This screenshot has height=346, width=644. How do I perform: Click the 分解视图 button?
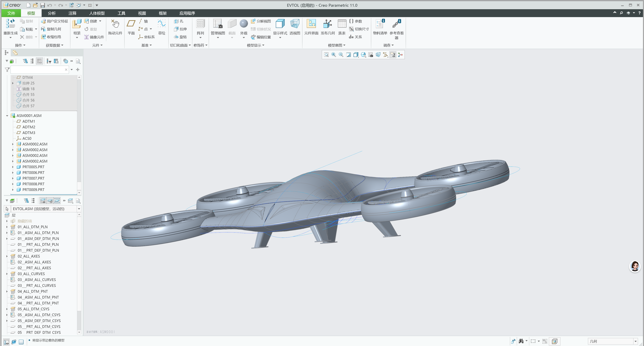[261, 21]
